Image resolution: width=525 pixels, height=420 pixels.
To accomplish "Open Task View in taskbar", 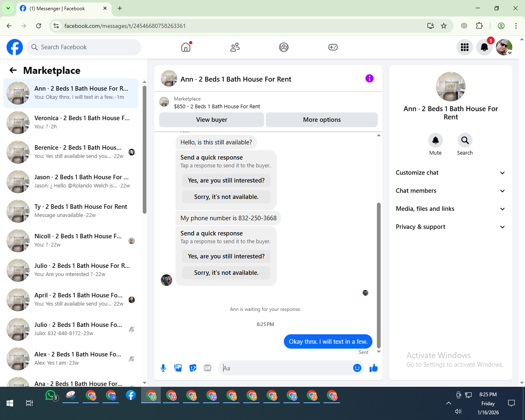I will [x=30, y=403].
